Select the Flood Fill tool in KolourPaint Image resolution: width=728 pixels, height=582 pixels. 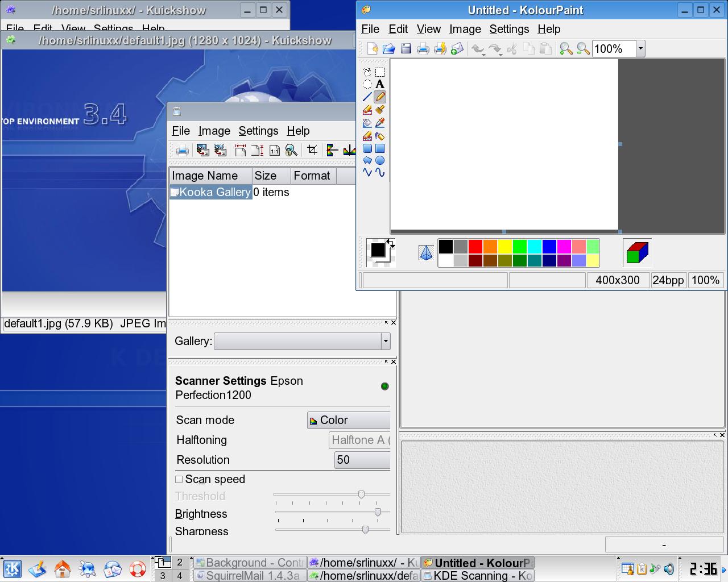[367, 123]
